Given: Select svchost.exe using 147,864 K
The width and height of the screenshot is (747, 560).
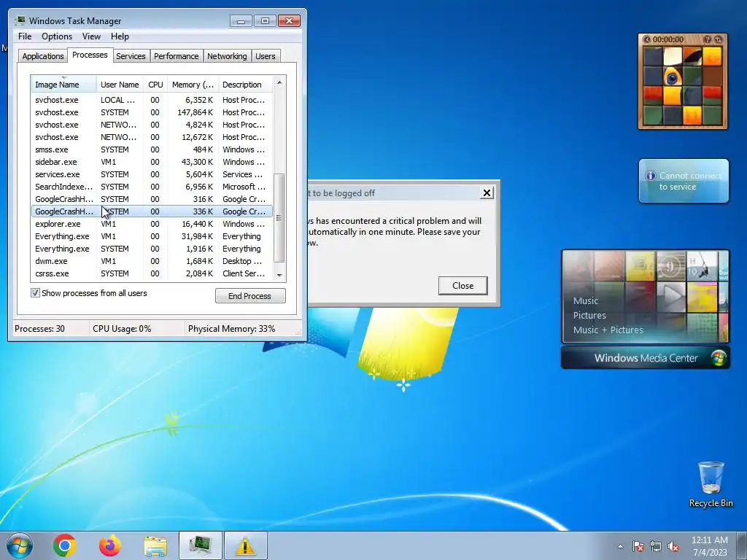Looking at the screenshot, I should point(152,112).
